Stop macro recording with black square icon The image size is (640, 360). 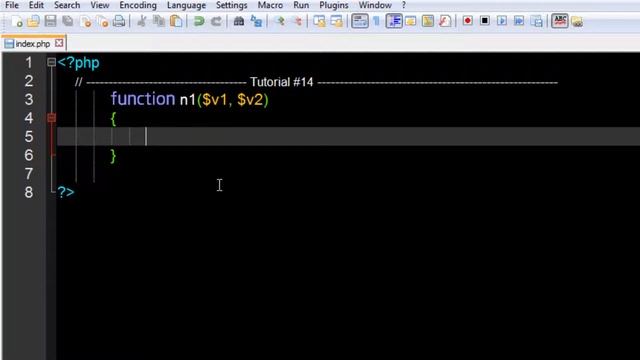coord(485,21)
